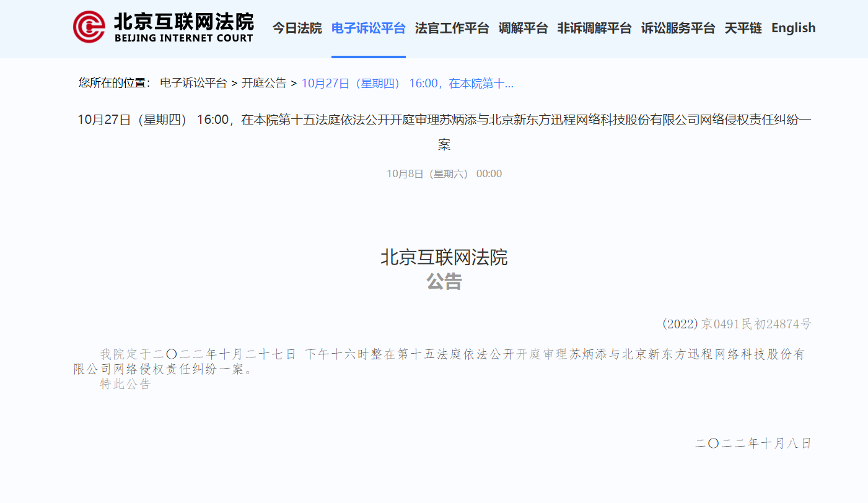Open the 调解平台 menu item
The image size is (868, 503).
(524, 28)
